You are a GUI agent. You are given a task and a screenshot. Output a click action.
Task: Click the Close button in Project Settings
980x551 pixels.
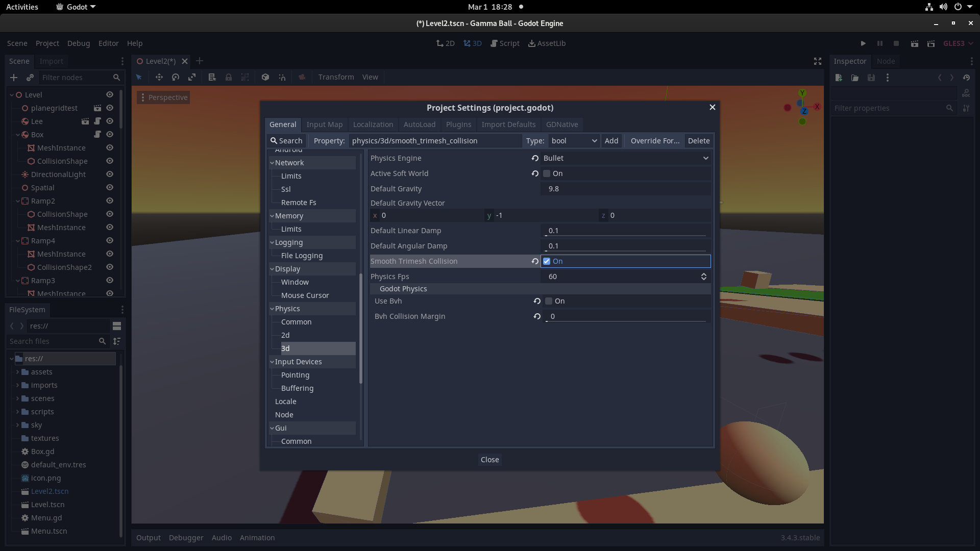[489, 459]
